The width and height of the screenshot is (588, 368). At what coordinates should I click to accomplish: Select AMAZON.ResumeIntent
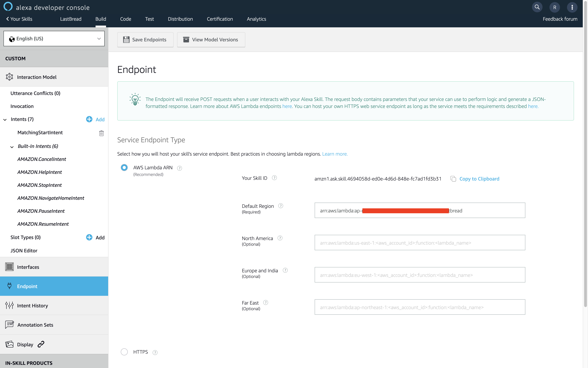pyautogui.click(x=43, y=224)
